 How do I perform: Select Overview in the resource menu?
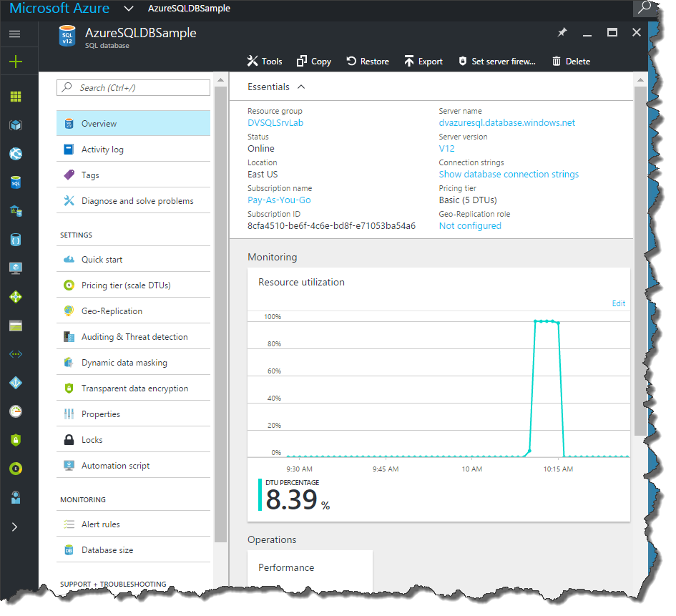133,123
